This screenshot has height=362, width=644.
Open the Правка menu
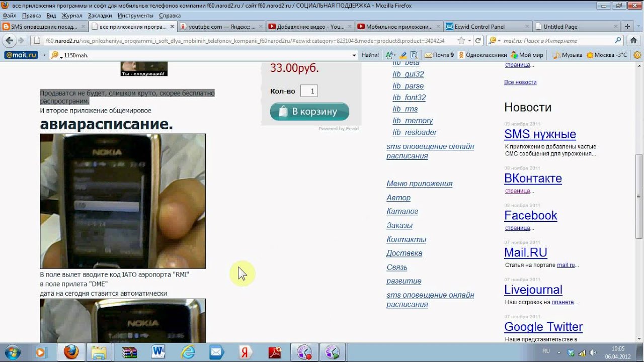pyautogui.click(x=32, y=16)
